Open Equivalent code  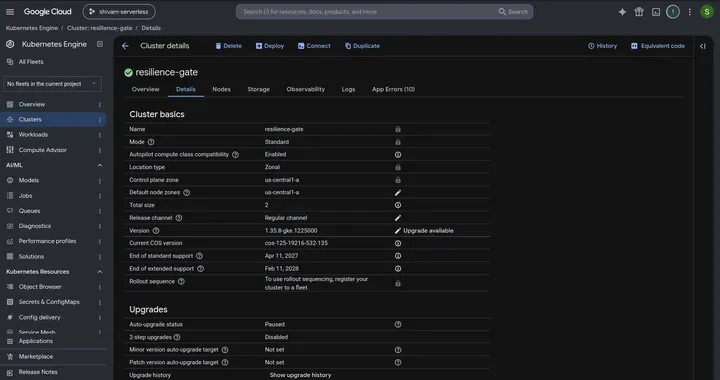pyautogui.click(x=658, y=46)
